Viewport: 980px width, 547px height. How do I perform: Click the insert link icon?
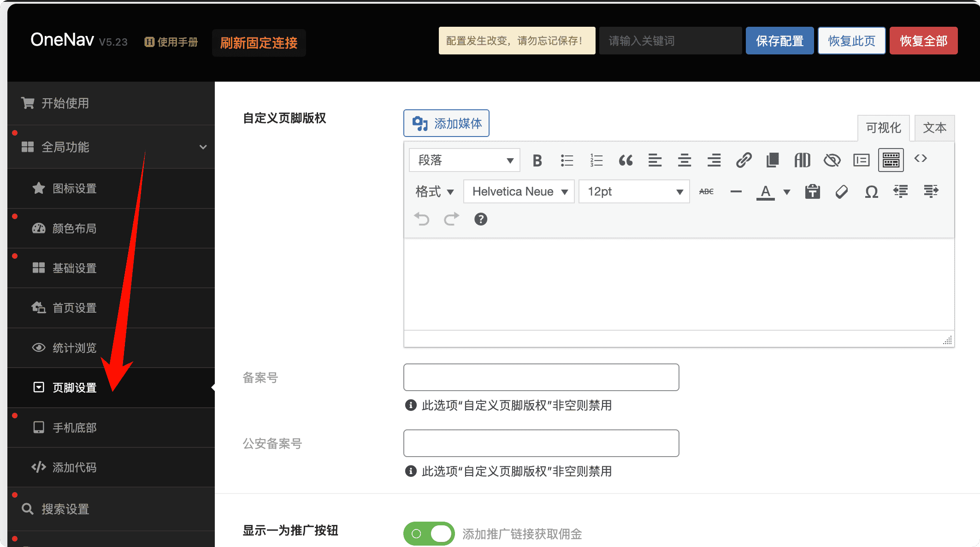744,161
